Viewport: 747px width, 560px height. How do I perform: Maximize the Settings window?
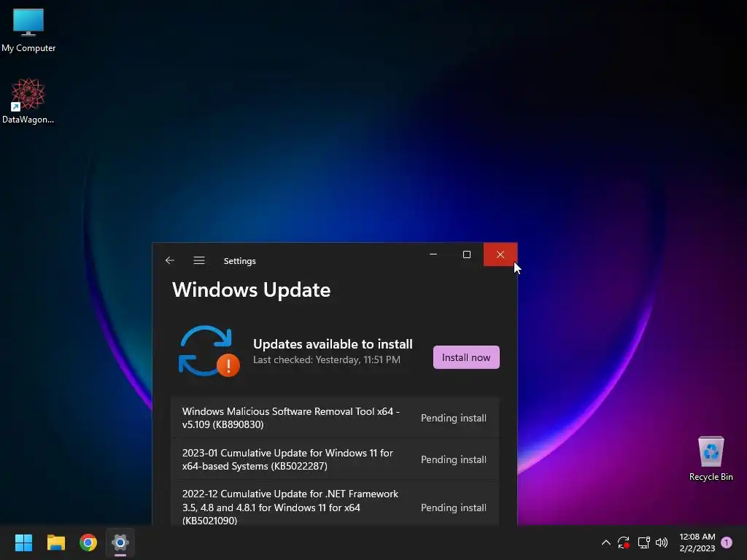point(466,254)
